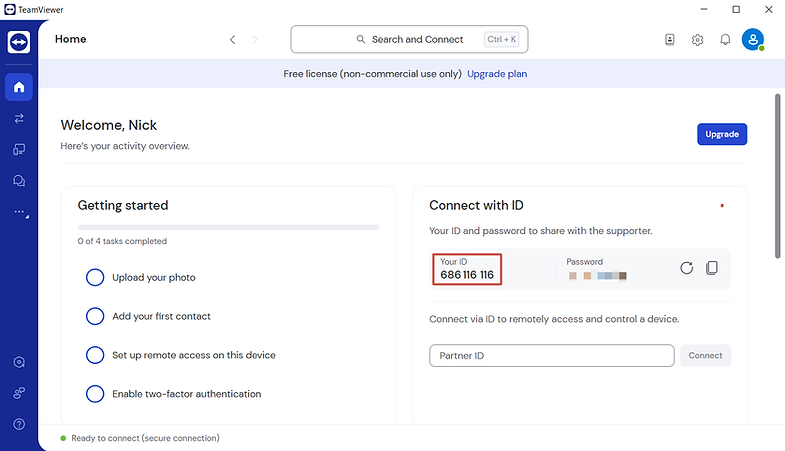Click the Ctrl + K shortcut badge
Screen dimensions: 785x451
tap(502, 39)
